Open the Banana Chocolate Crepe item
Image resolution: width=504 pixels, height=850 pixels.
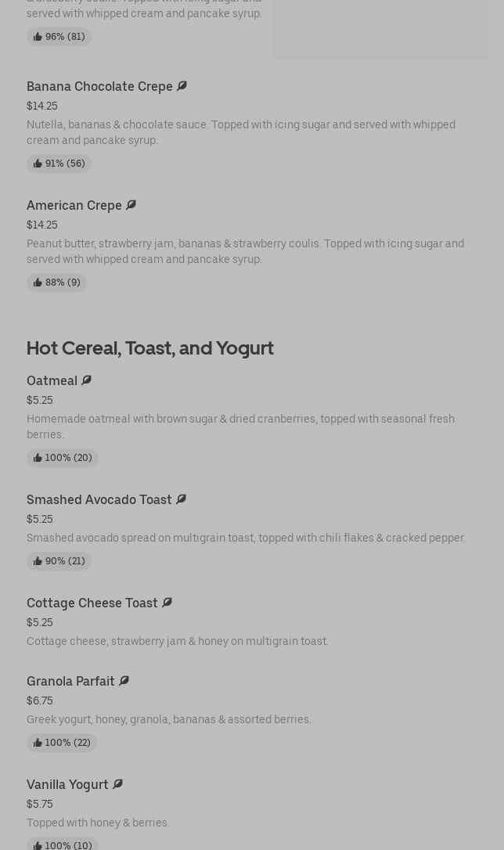[x=99, y=86]
